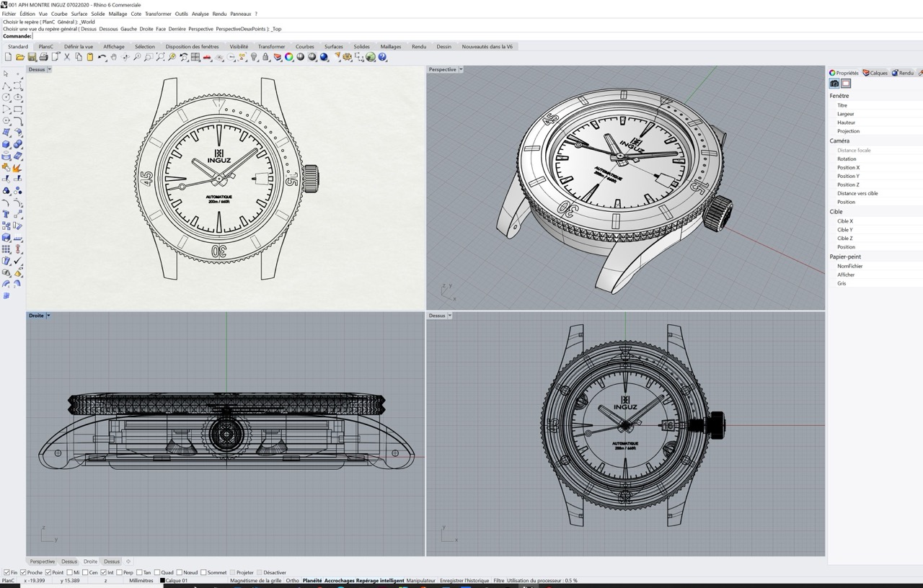
Task: Click the Zoom extents icon
Action: (x=160, y=57)
